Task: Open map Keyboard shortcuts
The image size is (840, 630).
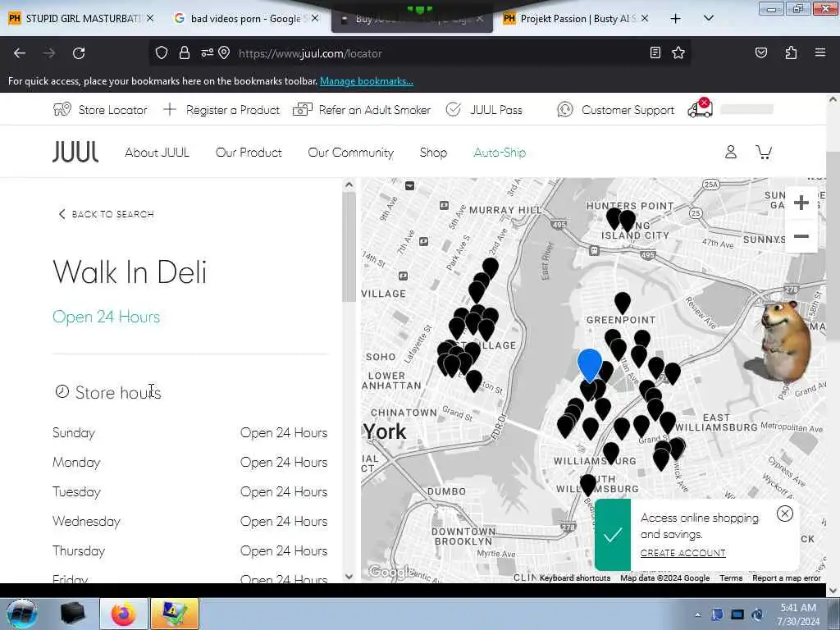Action: point(575,578)
